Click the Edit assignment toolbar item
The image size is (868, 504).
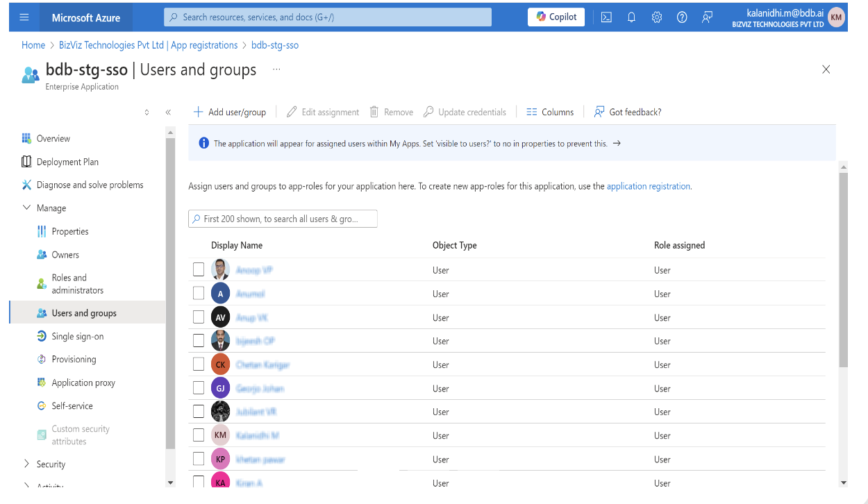323,112
